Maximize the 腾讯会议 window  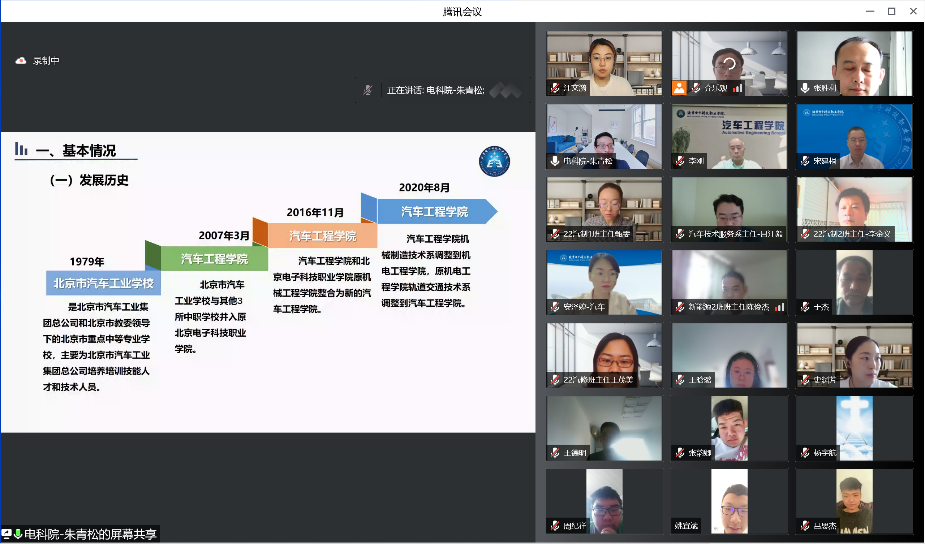tap(891, 11)
